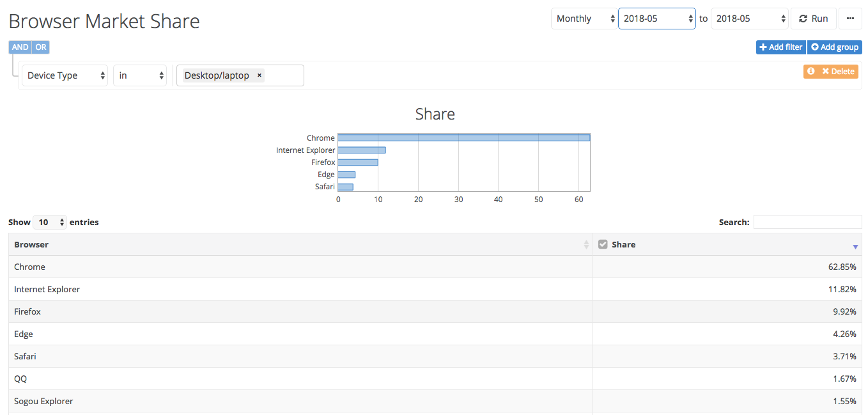Open the Show entries count dropdown

(x=50, y=223)
